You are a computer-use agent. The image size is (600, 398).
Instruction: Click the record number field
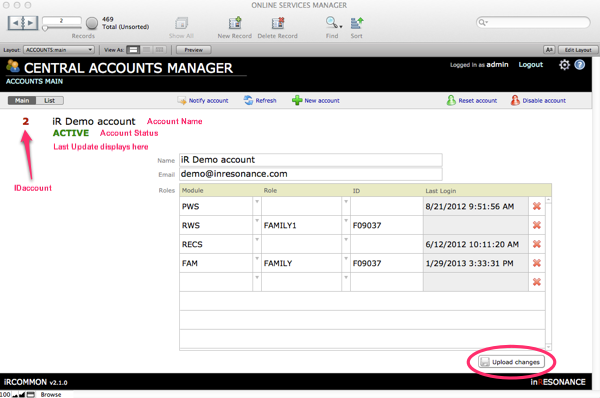click(x=62, y=21)
